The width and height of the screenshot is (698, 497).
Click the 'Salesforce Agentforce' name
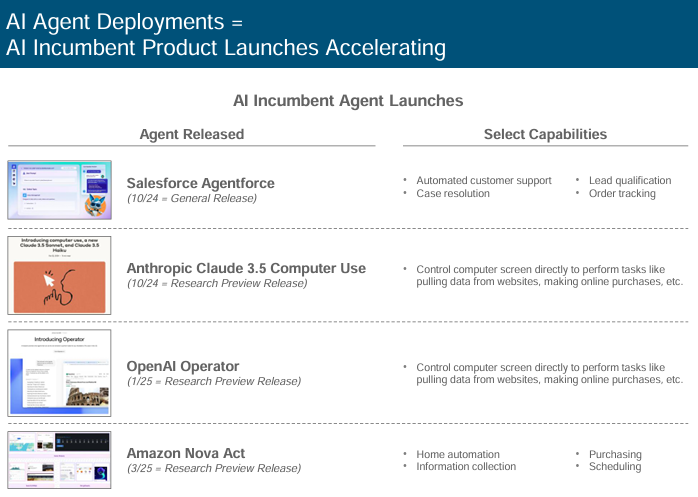[200, 183]
